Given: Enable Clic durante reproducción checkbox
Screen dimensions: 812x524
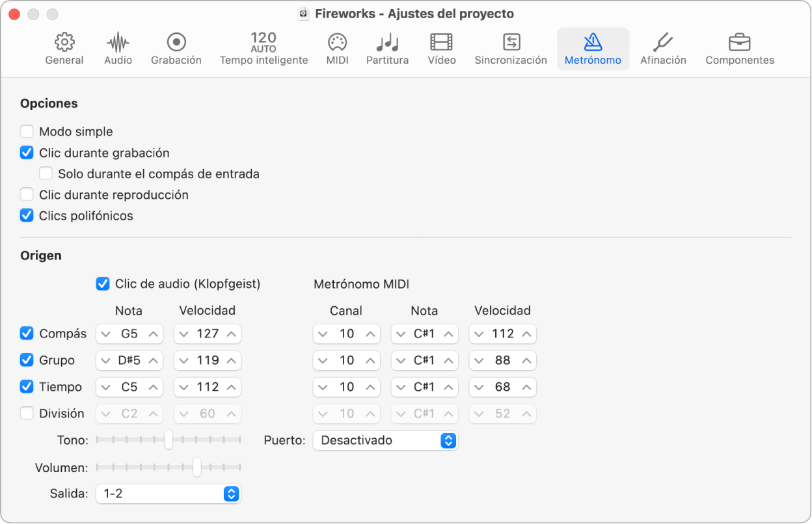Looking at the screenshot, I should tap(27, 194).
